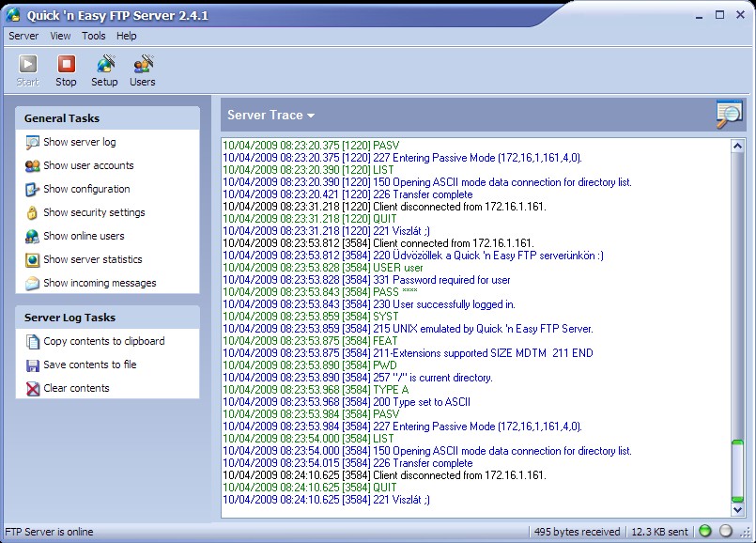Click the General Tasks panel header
756x543 pixels.
pos(107,118)
